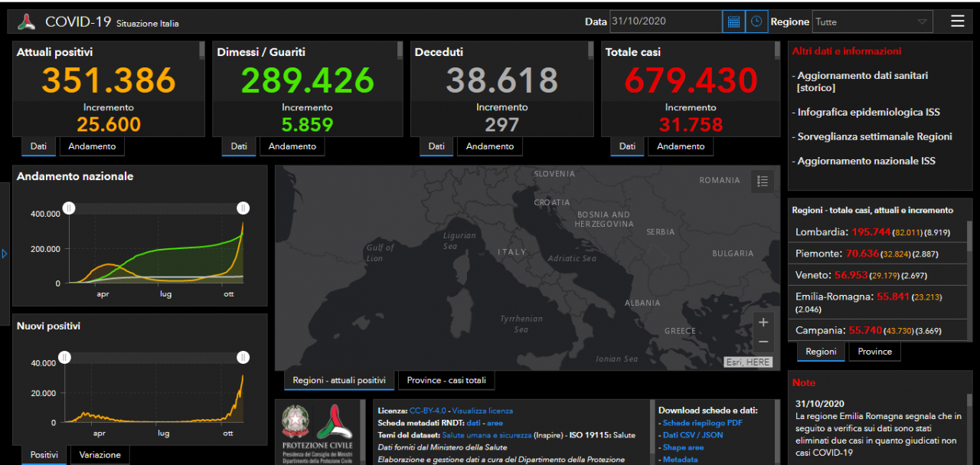
Task: Open the map legend list icon
Action: click(x=762, y=182)
